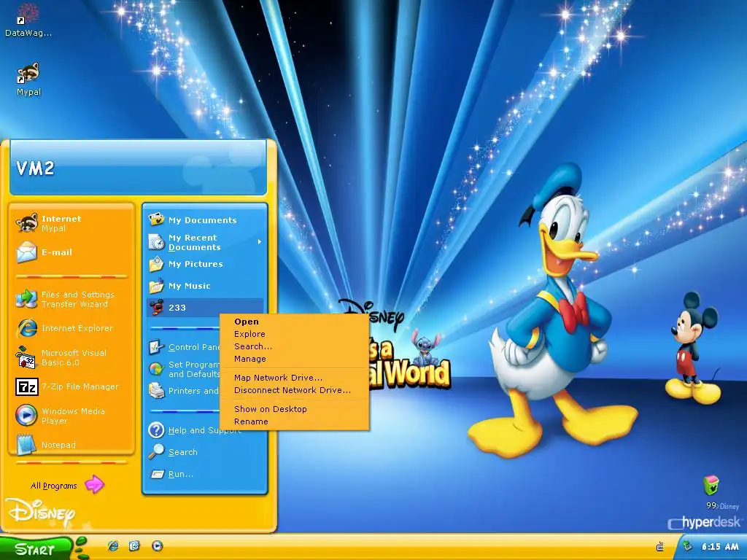
Task: Click the All Programs label
Action: (53, 486)
